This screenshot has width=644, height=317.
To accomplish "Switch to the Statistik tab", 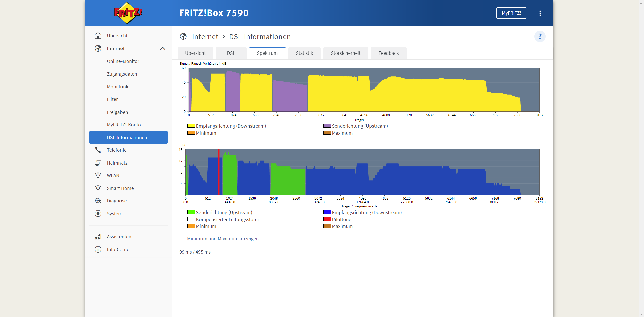I will point(304,53).
